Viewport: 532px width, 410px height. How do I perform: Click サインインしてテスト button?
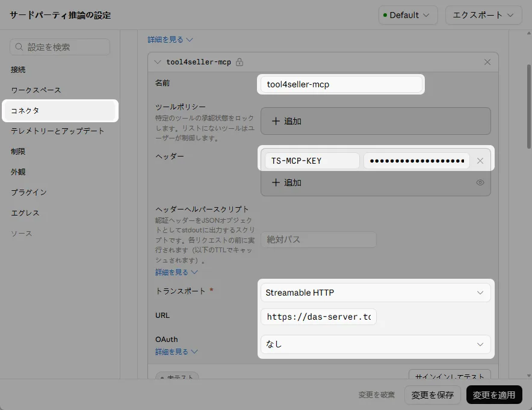450,374
